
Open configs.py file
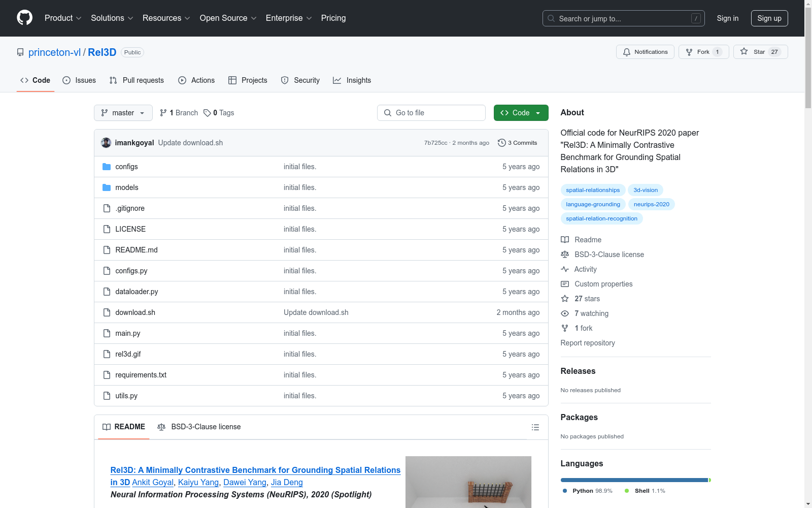(131, 271)
